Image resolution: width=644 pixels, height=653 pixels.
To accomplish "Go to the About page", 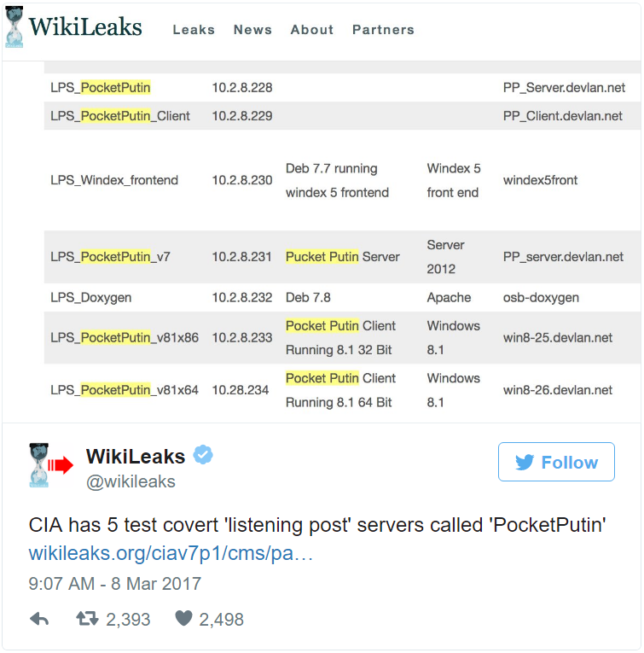I will [312, 30].
